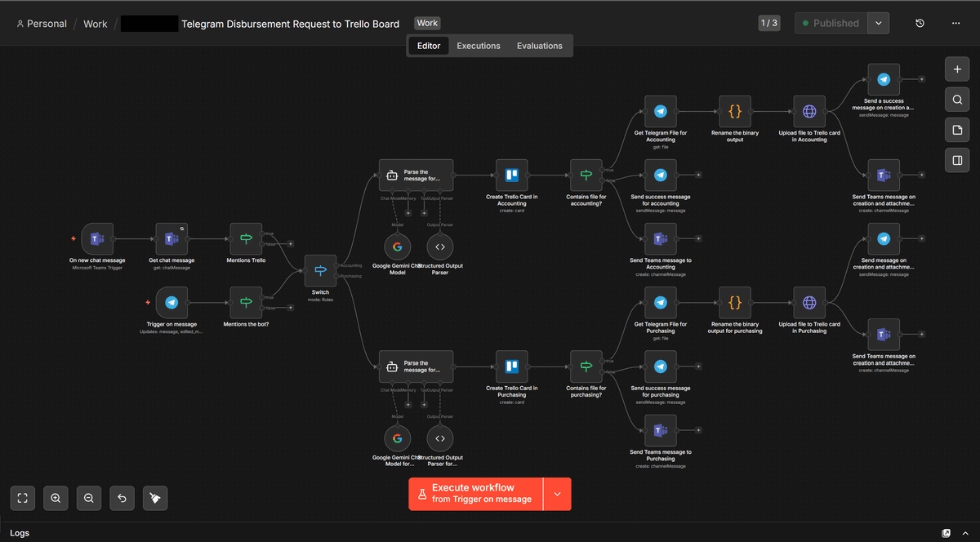Open the Published status dropdown
980x542 pixels.
pyautogui.click(x=878, y=23)
